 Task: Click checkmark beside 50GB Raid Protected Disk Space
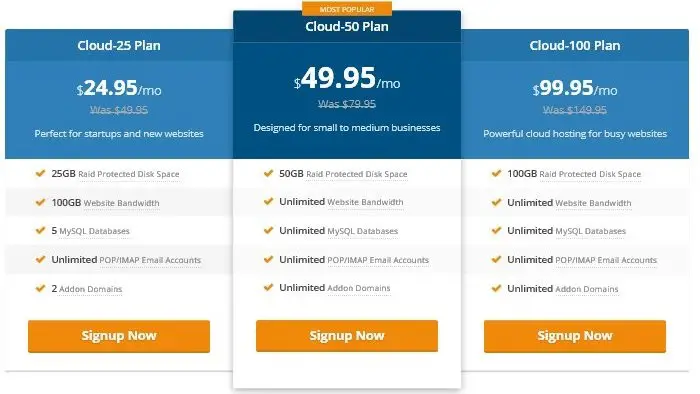[x=268, y=173]
